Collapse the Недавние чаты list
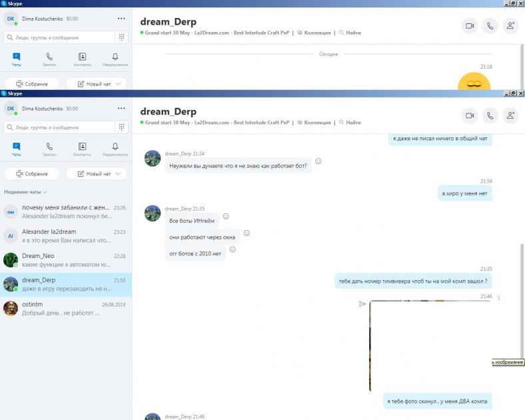This screenshot has height=420, width=525. coord(26,192)
